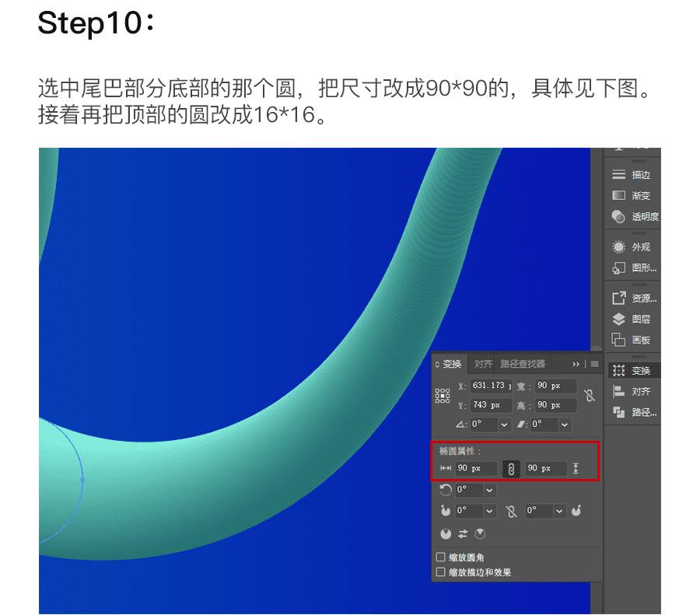Open the ellipse rotation angle dropdown

click(489, 490)
